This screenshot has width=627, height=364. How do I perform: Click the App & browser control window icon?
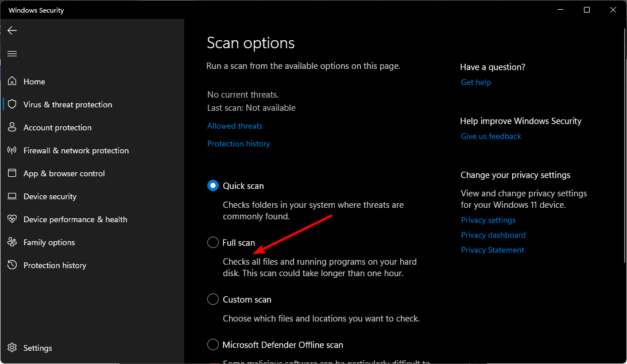pos(12,173)
